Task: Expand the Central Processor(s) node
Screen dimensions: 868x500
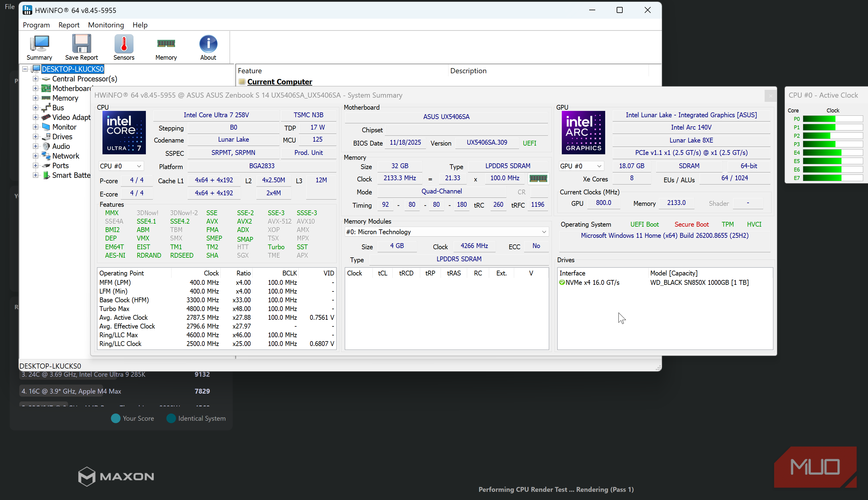Action: coord(35,79)
